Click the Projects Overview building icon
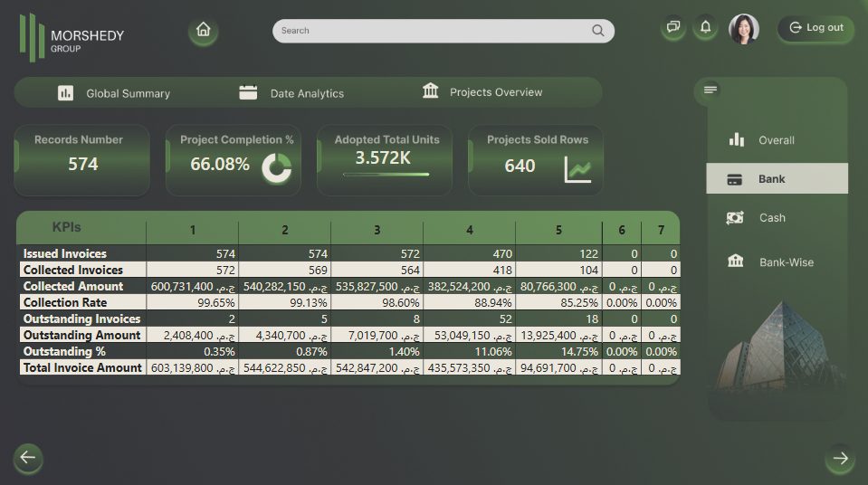Image resolution: width=868 pixels, height=485 pixels. [430, 90]
